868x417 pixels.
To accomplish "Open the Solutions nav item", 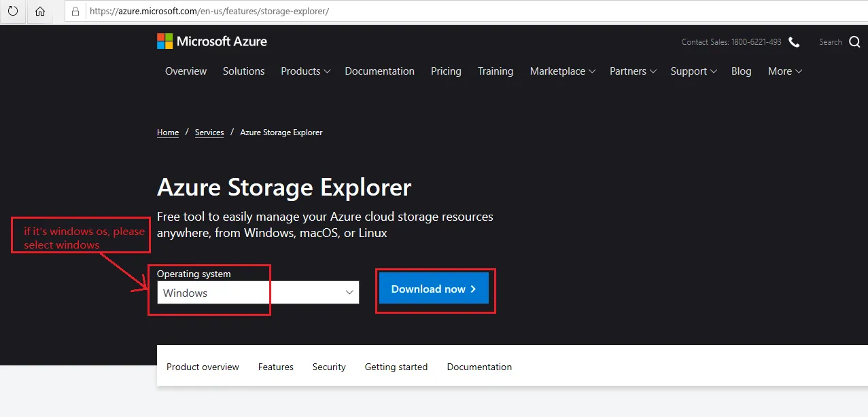I will point(243,71).
